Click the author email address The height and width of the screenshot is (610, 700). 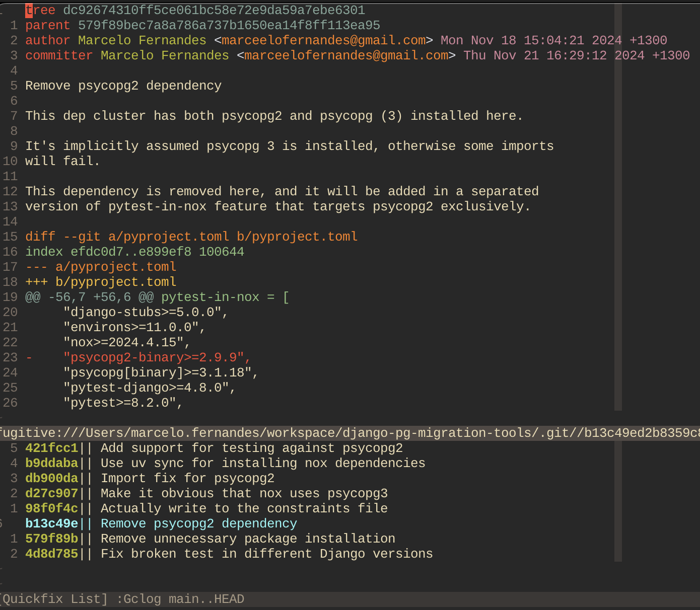tap(323, 40)
